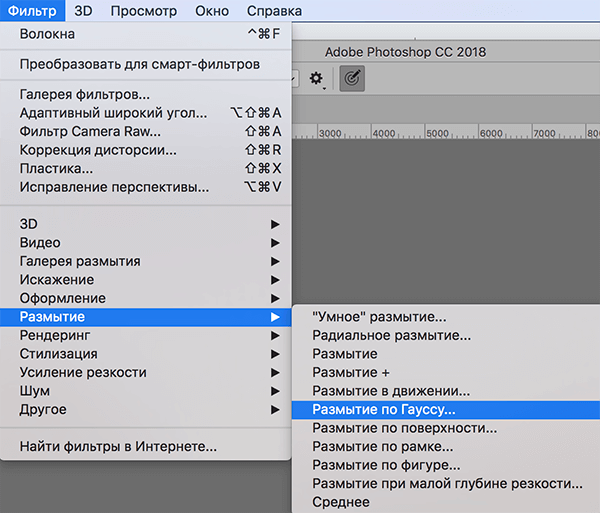
Task: Click the 5000 mark on horizontal ruler
Action: tap(437, 133)
